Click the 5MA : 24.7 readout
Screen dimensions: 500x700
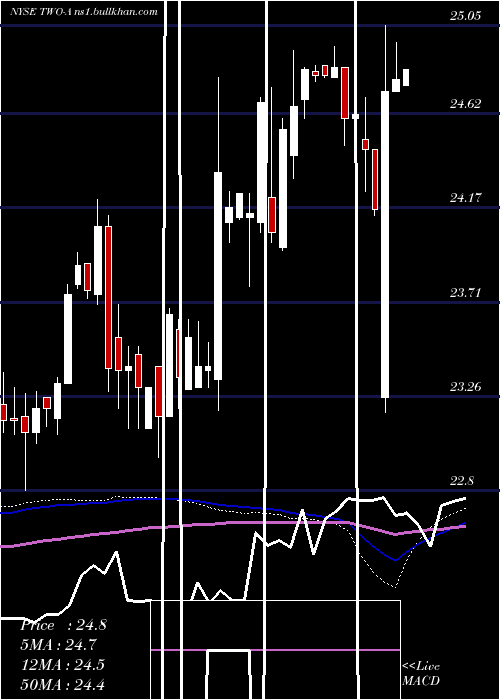coord(58,645)
